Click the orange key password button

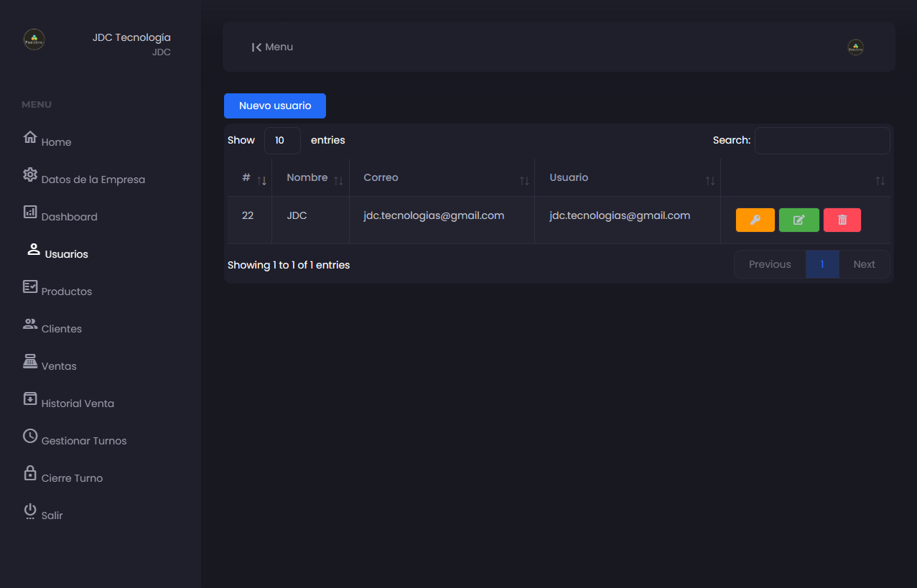(x=755, y=220)
